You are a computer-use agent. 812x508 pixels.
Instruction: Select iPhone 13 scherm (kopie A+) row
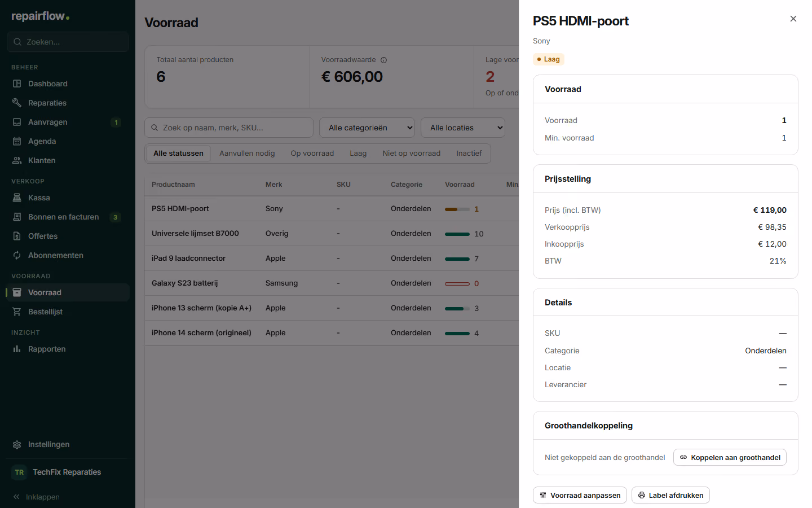[x=332, y=308]
